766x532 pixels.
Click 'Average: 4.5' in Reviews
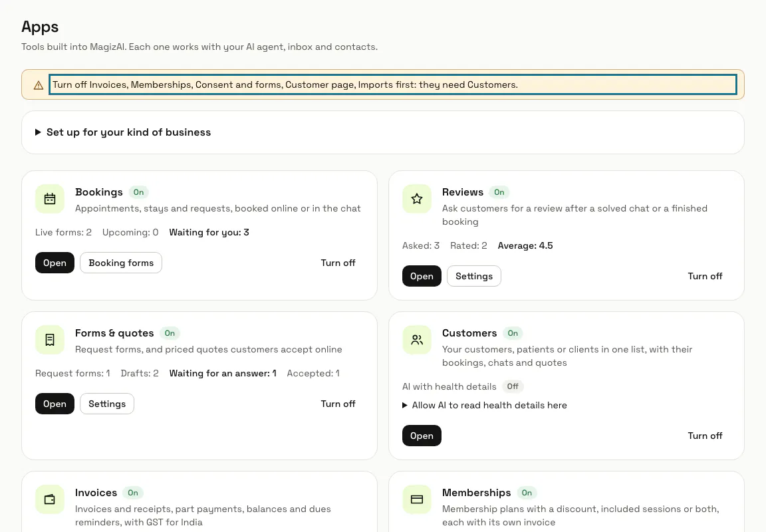(x=525, y=246)
